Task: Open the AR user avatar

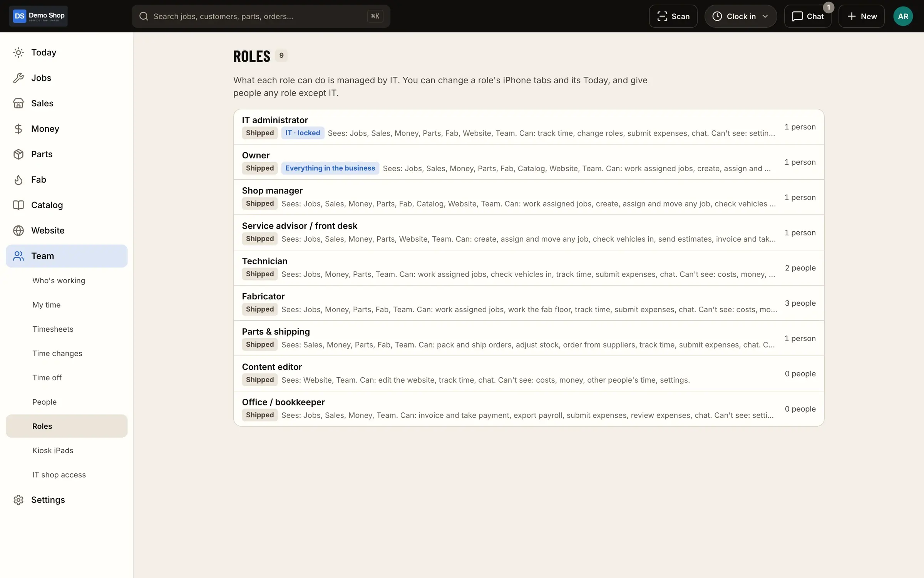Action: [x=903, y=16]
